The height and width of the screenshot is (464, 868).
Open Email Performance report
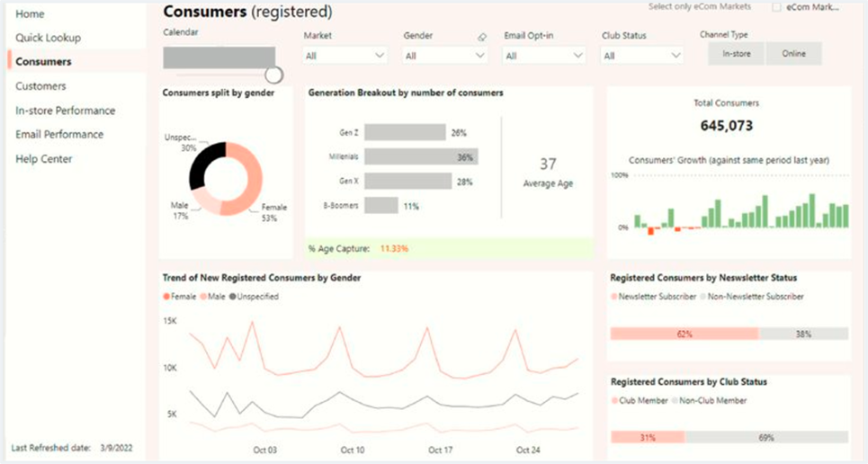pos(59,134)
